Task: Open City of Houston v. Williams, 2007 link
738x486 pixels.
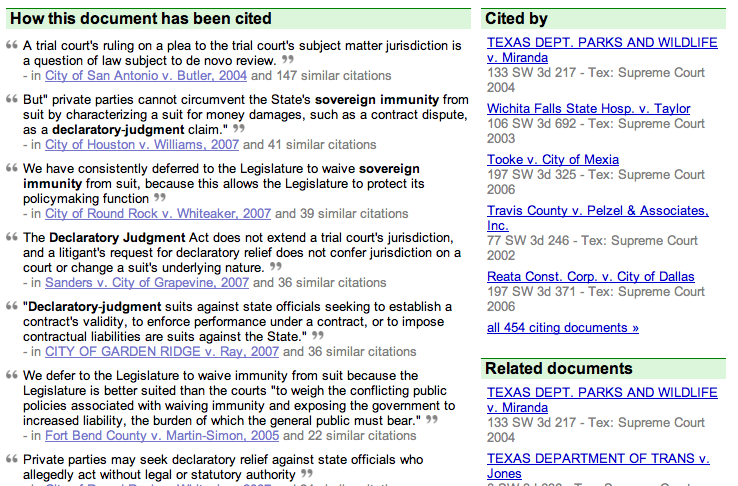Action: [x=142, y=144]
